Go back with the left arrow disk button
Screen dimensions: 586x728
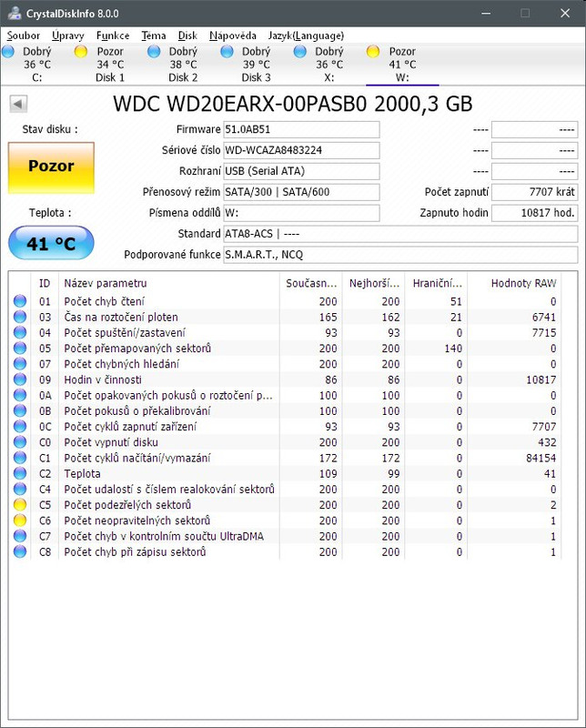18,104
